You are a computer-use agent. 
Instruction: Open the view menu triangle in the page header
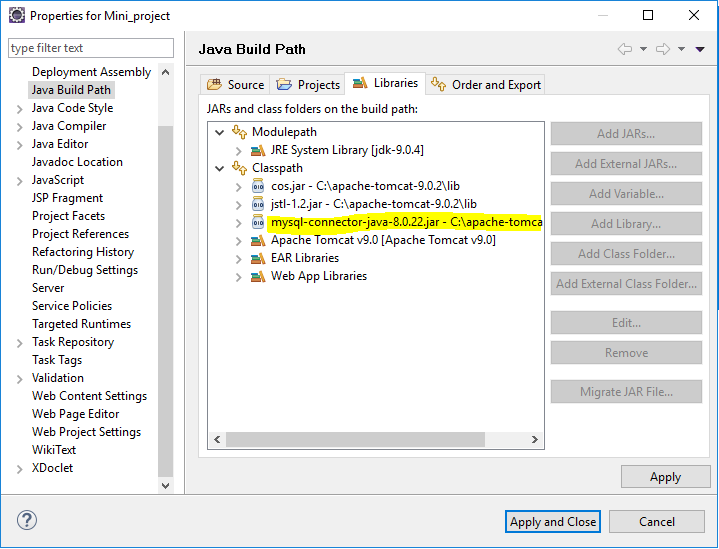pos(700,49)
